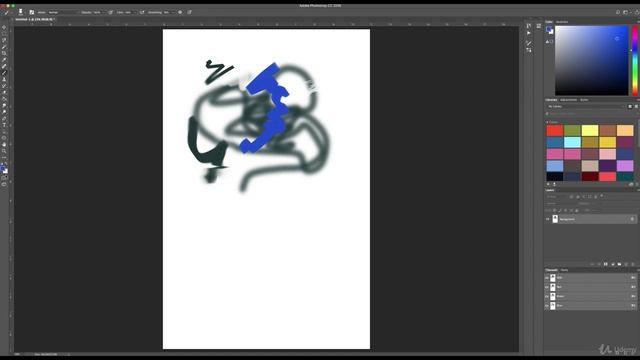Viewport: 640px width, 360px height.
Task: Enable airbrush-style build-up
Action: coord(142,12)
